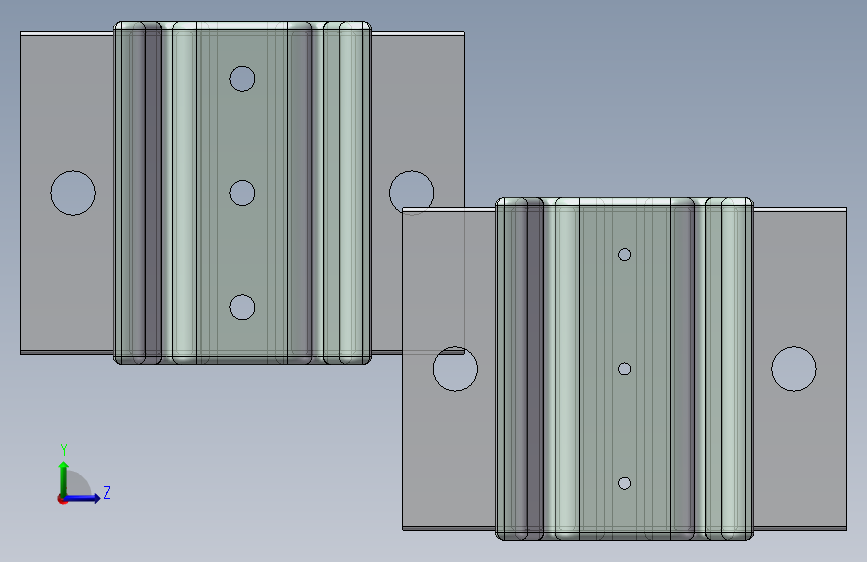Click the blue Z axis arrow of the triad
Screen dimensions: 867x562
click(x=83, y=498)
